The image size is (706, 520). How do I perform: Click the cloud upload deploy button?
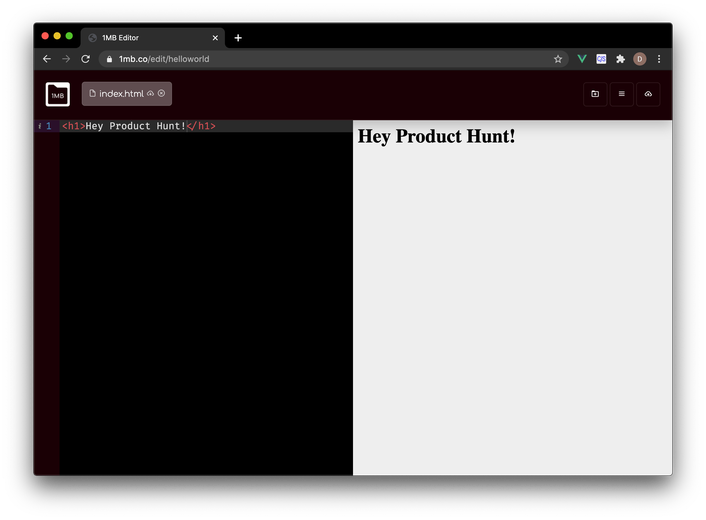pos(648,94)
